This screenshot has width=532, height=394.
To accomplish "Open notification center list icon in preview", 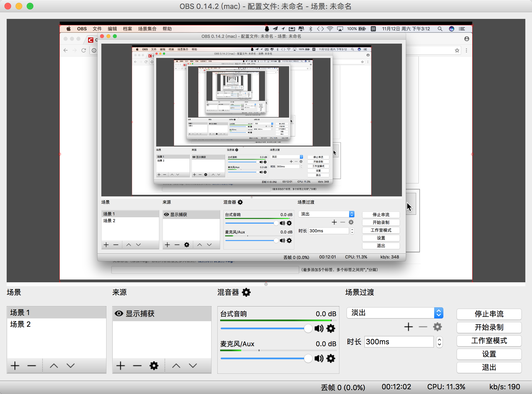I will 462,29.
